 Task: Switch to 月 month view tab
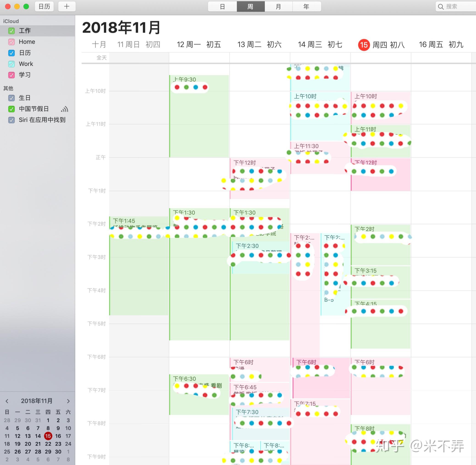click(278, 7)
